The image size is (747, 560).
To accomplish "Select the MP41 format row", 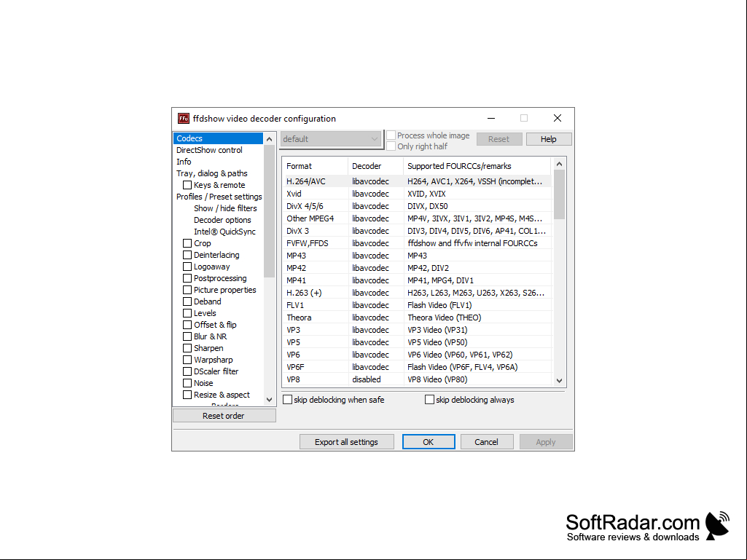I will (x=417, y=280).
